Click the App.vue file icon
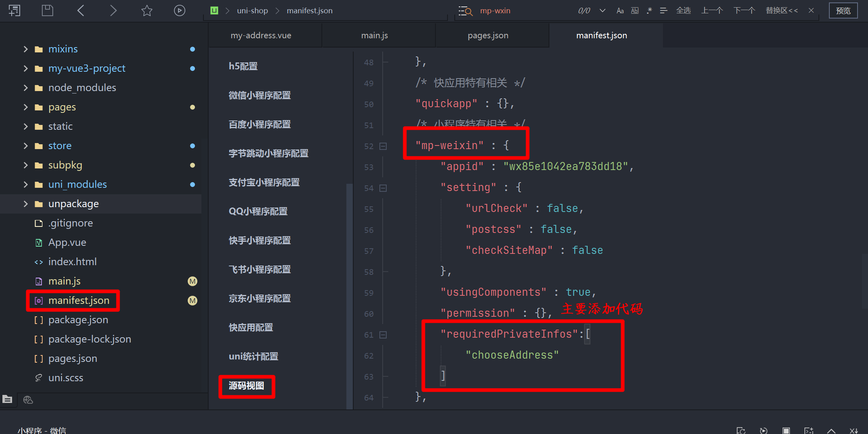 39,243
